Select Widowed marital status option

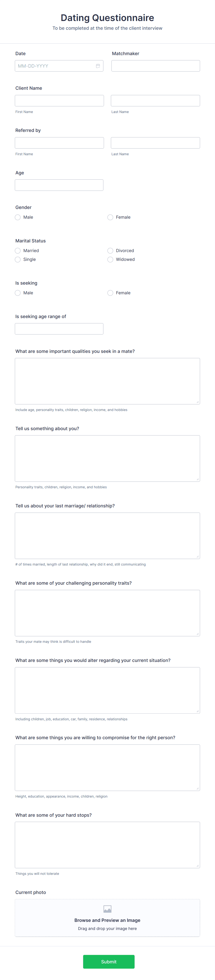tap(110, 259)
